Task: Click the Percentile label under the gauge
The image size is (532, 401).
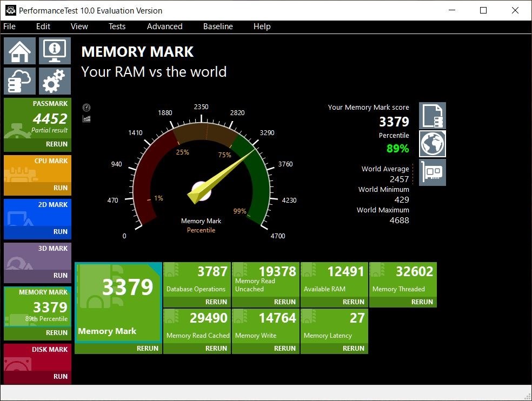Action: pos(201,230)
